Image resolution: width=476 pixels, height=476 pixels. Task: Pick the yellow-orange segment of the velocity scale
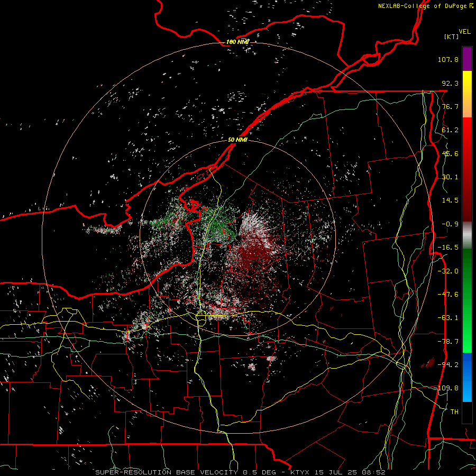pos(467,94)
